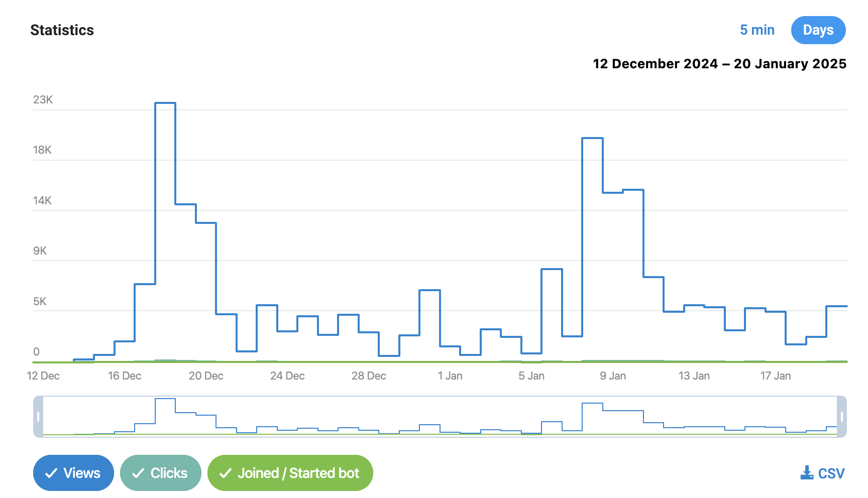Click the 13 Jan axis label
This screenshot has width=868, height=498.
[694, 376]
